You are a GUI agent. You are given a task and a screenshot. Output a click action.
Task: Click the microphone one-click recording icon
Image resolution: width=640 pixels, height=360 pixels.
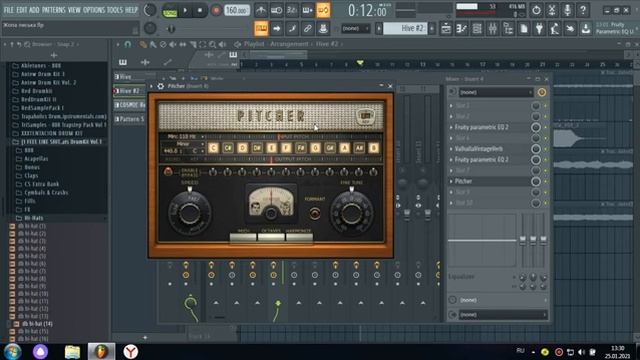point(567,10)
